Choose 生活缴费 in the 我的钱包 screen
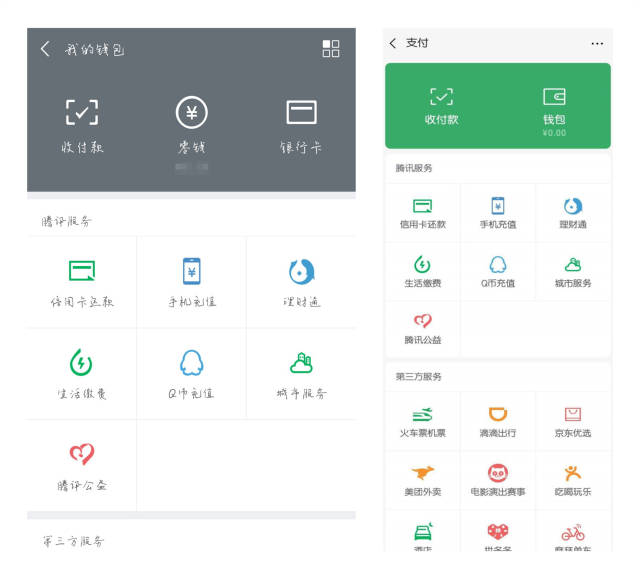640x579 pixels. pyautogui.click(x=82, y=375)
